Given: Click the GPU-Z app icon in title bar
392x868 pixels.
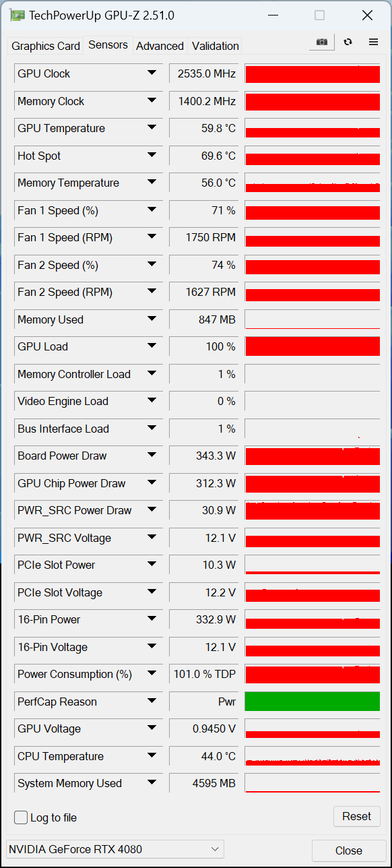Looking at the screenshot, I should point(17,15).
